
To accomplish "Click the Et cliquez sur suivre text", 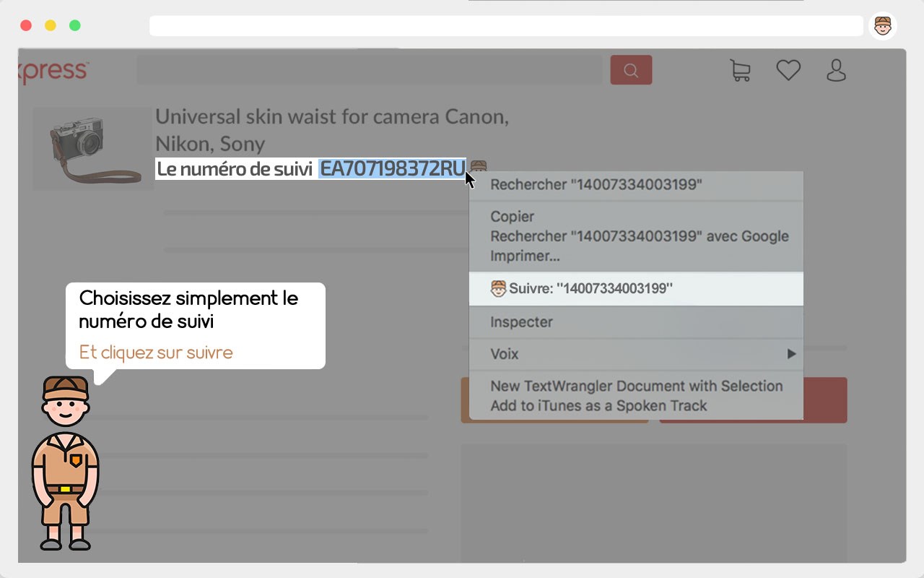I will [156, 353].
